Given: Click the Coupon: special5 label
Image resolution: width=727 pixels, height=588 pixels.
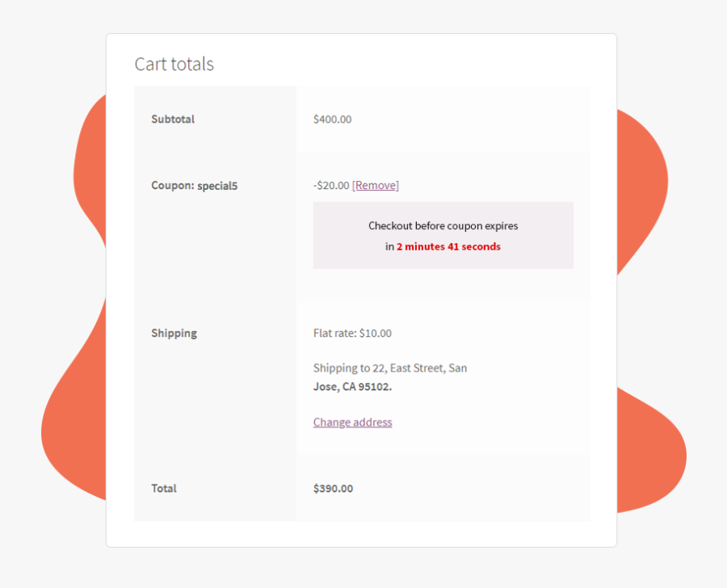Looking at the screenshot, I should pyautogui.click(x=194, y=185).
